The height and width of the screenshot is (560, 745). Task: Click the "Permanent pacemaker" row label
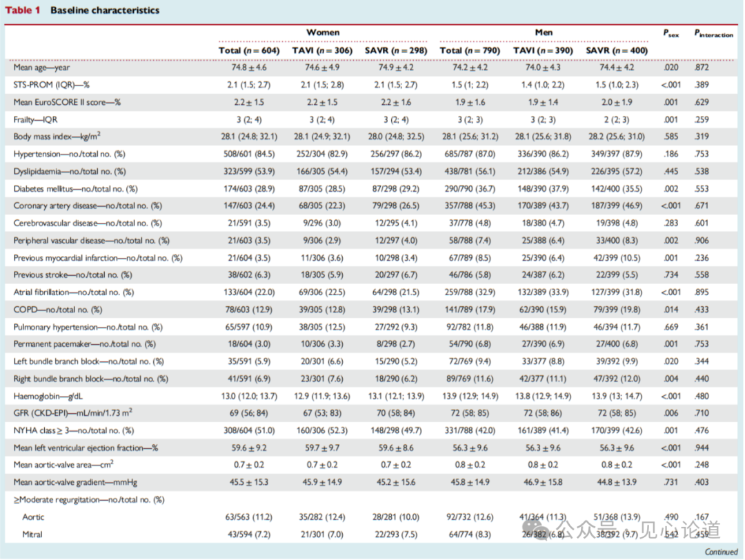point(84,344)
